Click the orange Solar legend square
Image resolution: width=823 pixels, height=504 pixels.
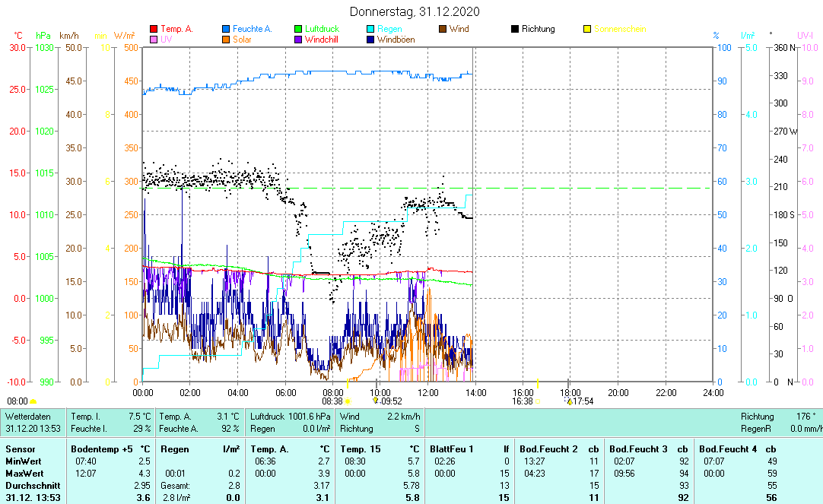point(226,40)
